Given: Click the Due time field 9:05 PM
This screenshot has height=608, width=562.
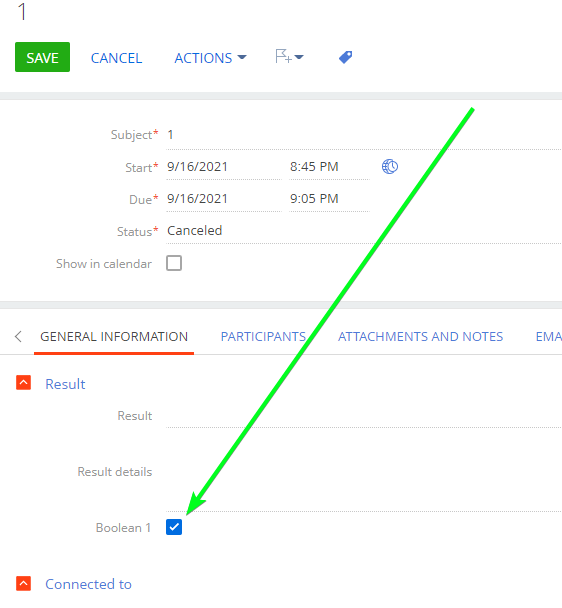Looking at the screenshot, I should [x=329, y=199].
